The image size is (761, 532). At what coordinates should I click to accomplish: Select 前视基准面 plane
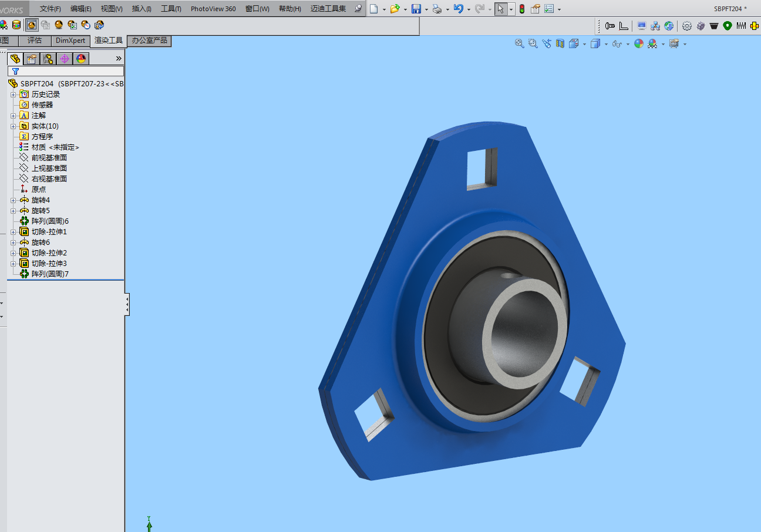tap(49, 158)
